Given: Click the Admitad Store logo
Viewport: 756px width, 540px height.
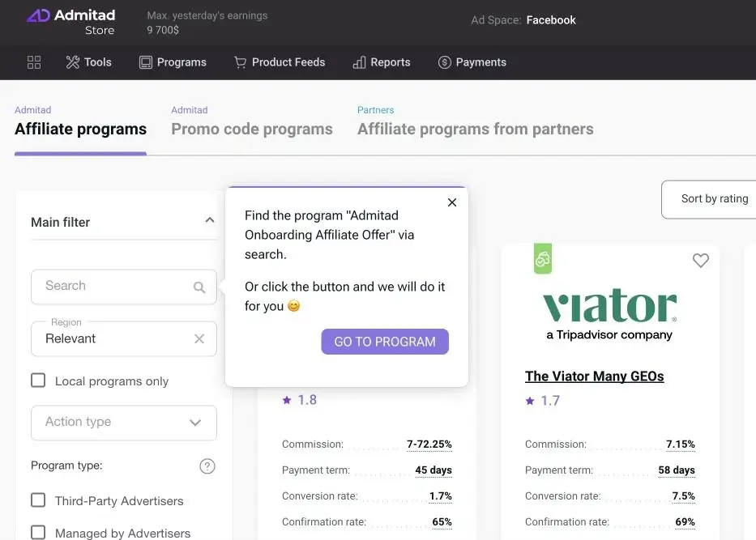Looking at the screenshot, I should tap(70, 22).
